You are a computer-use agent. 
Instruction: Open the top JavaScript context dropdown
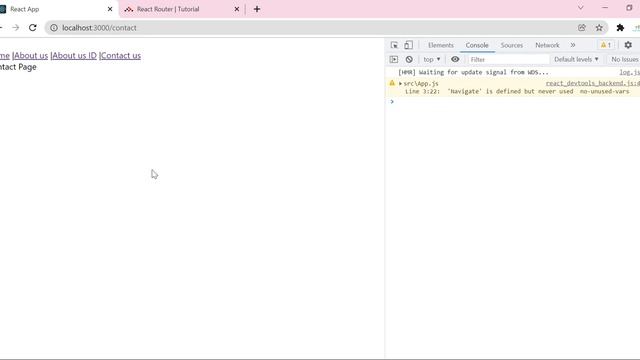[x=432, y=60]
